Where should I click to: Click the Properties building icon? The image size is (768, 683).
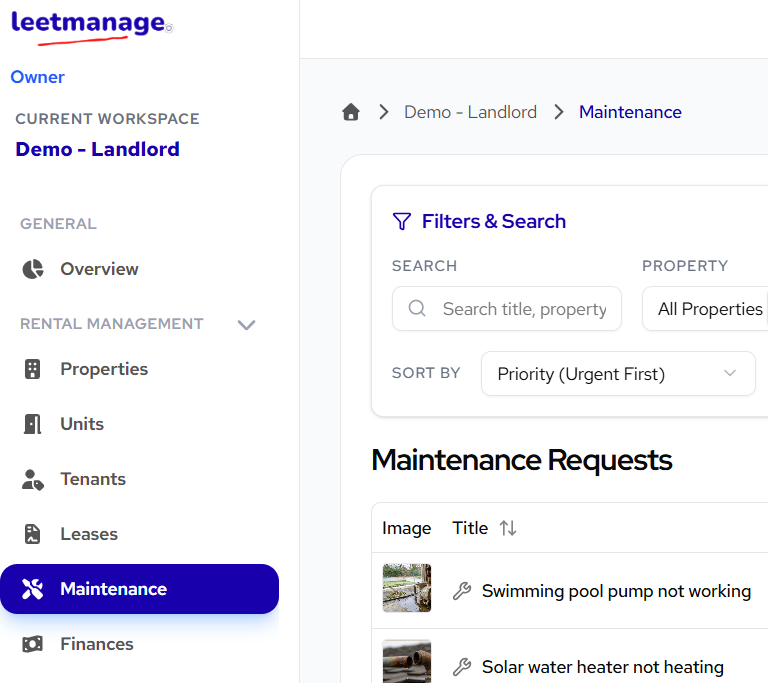click(32, 369)
